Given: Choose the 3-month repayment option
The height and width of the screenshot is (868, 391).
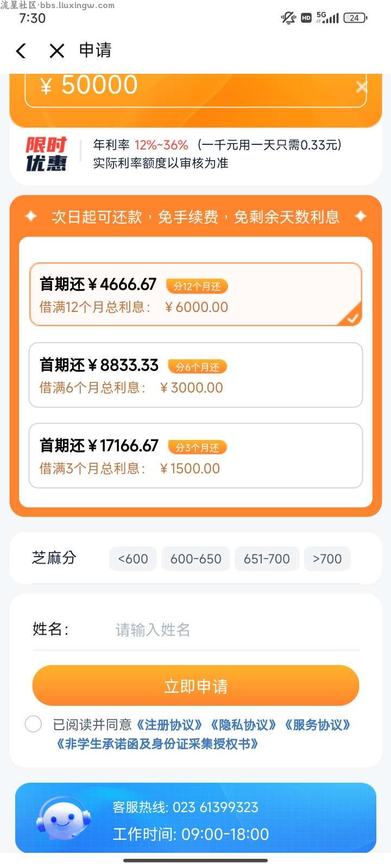Looking at the screenshot, I should pos(195,456).
